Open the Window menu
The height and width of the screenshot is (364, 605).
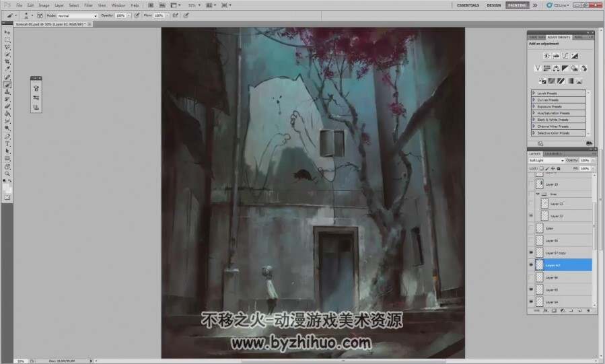(x=118, y=5)
